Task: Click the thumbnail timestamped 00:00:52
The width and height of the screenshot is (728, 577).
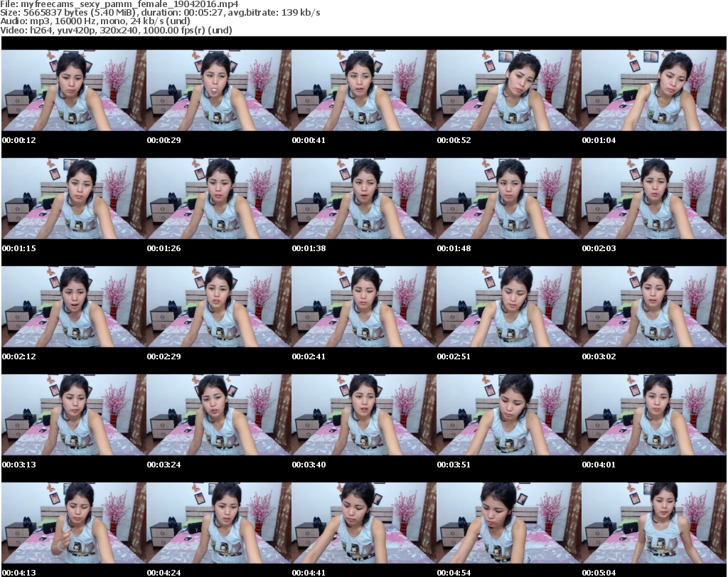Action: pos(508,90)
